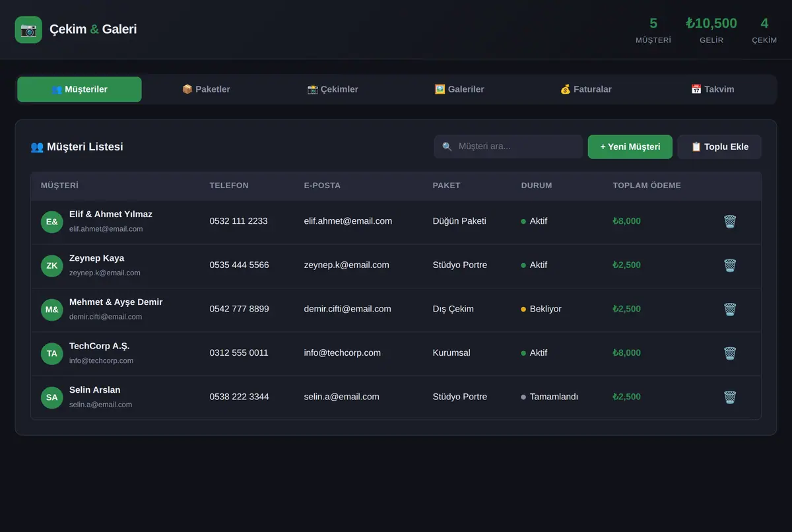Click the Çekim & Galeri app title
This screenshot has height=532, width=792.
[93, 30]
